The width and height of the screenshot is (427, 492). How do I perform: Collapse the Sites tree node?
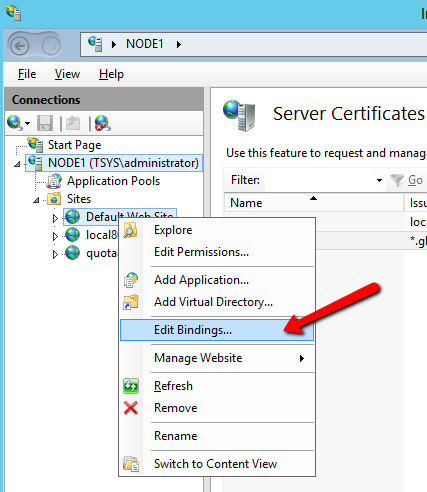coord(36,200)
